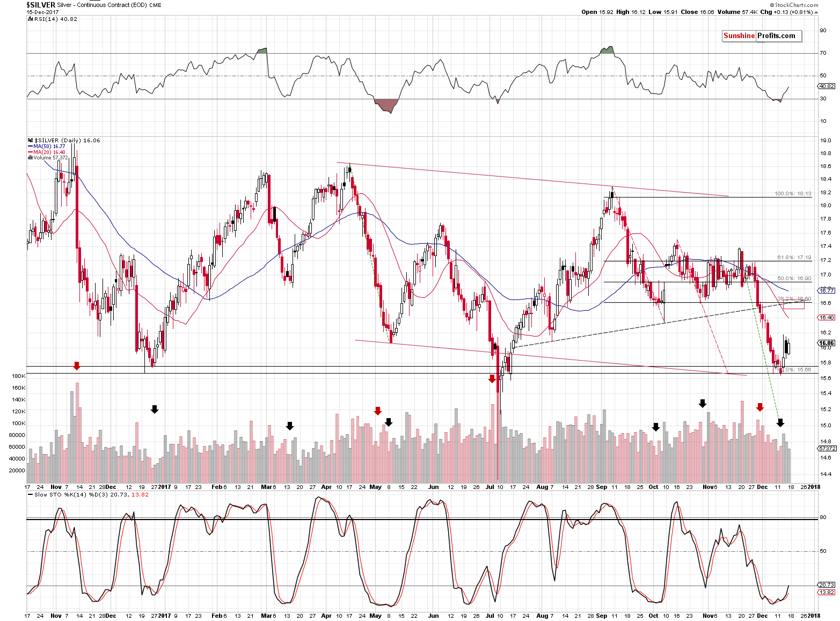Click the red target rectangle near 16.6
Screen dimensions: 840x621
click(x=794, y=304)
